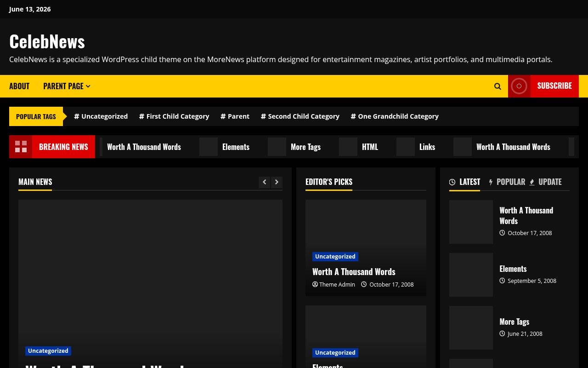Click the Breaking News grid squares icon
588x368 pixels.
click(x=21, y=147)
